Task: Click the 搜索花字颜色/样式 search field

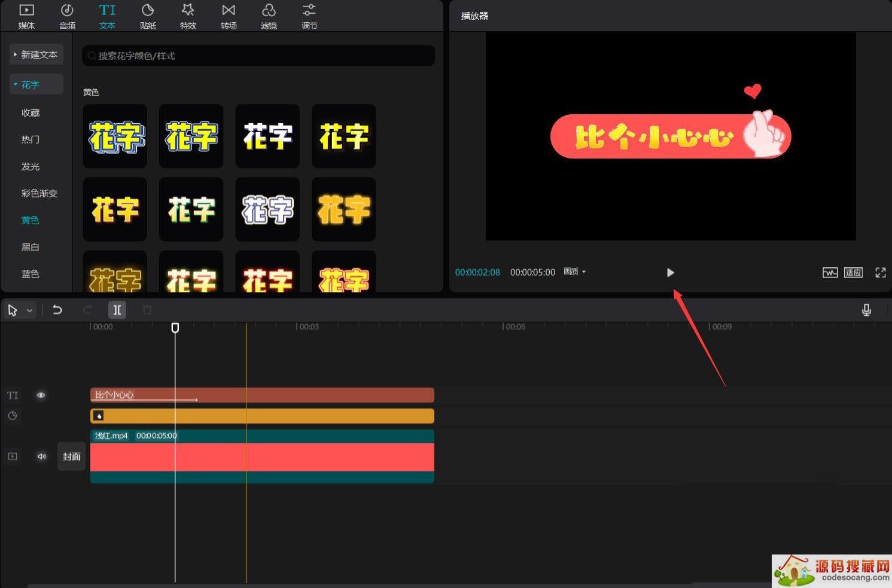Action: 258,56
